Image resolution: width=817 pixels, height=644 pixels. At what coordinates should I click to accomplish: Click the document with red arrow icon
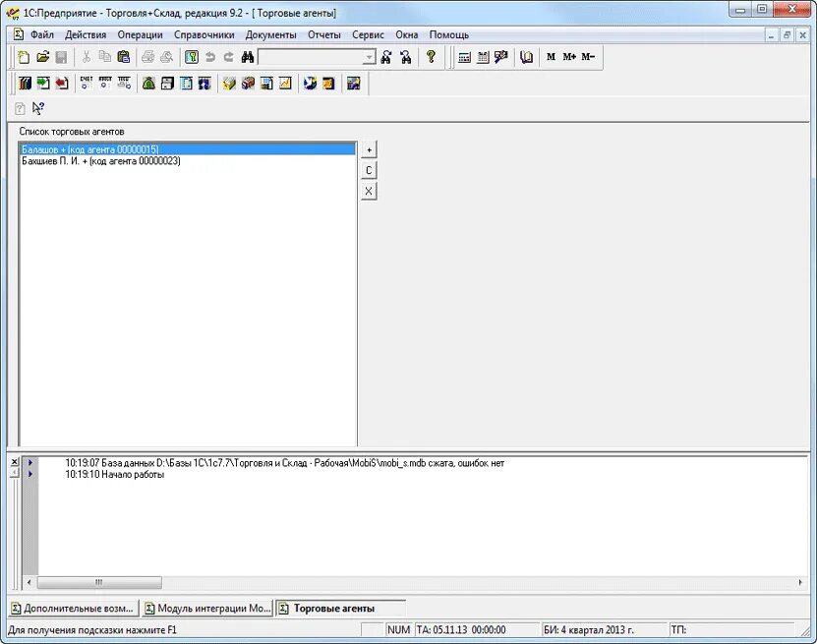(x=62, y=83)
